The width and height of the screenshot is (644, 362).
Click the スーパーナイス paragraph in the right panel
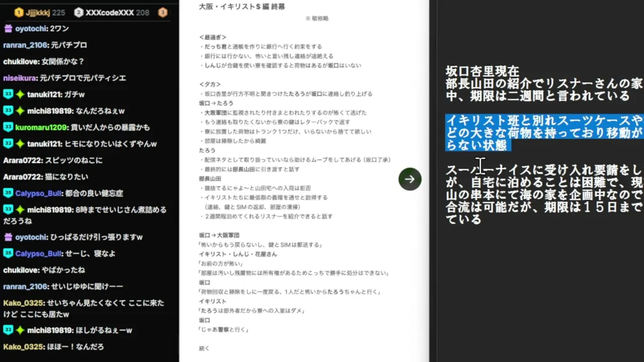[544, 195]
